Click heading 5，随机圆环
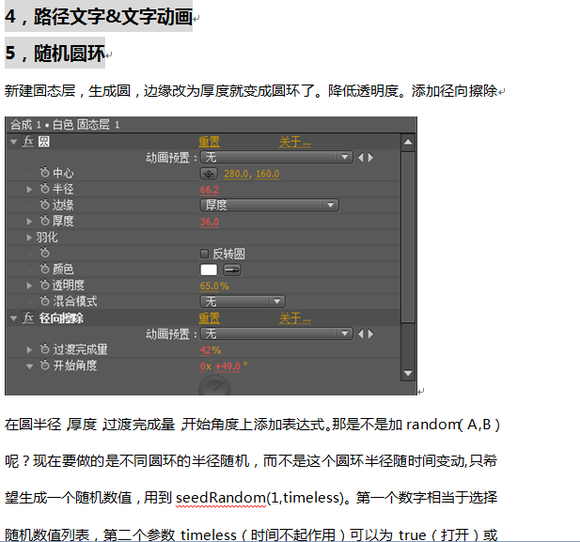The image size is (580, 542). 55,53
